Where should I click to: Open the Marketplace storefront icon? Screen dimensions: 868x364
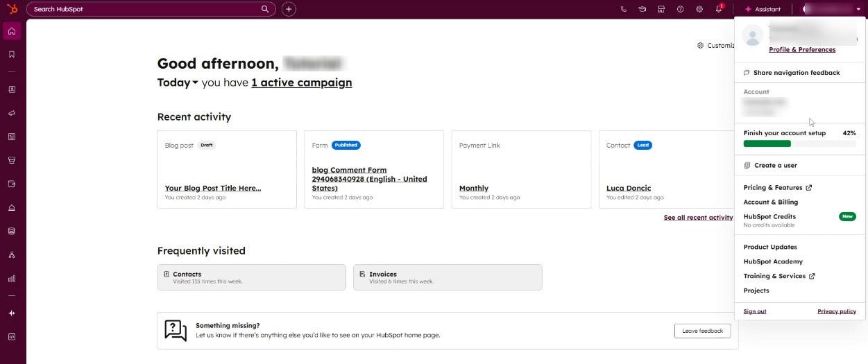pos(661,9)
